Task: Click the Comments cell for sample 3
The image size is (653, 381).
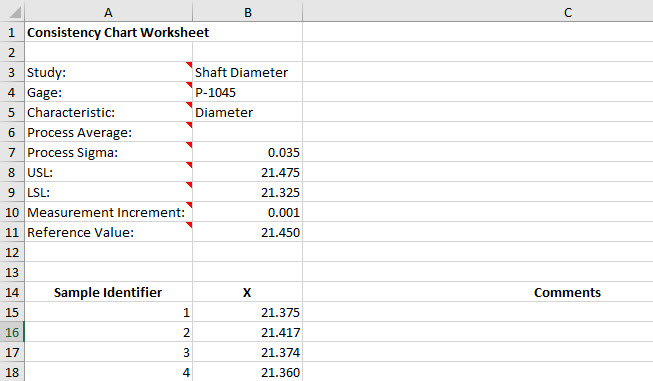Action: 478,352
